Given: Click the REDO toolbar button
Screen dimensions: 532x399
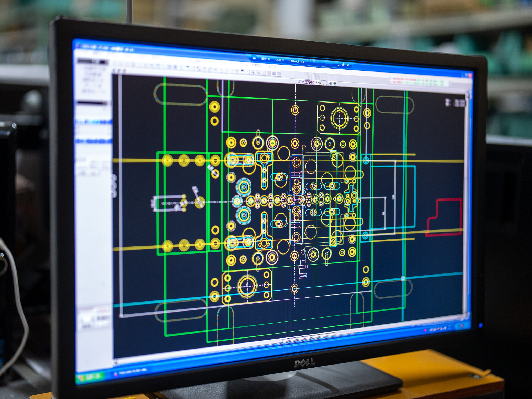Looking at the screenshot, I should pyautogui.click(x=278, y=74).
